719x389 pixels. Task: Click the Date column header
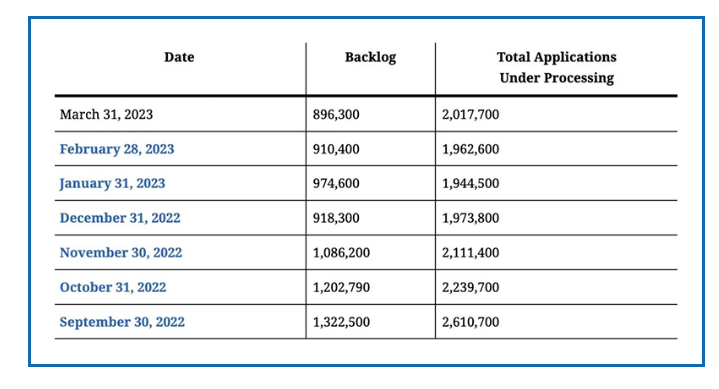(179, 57)
